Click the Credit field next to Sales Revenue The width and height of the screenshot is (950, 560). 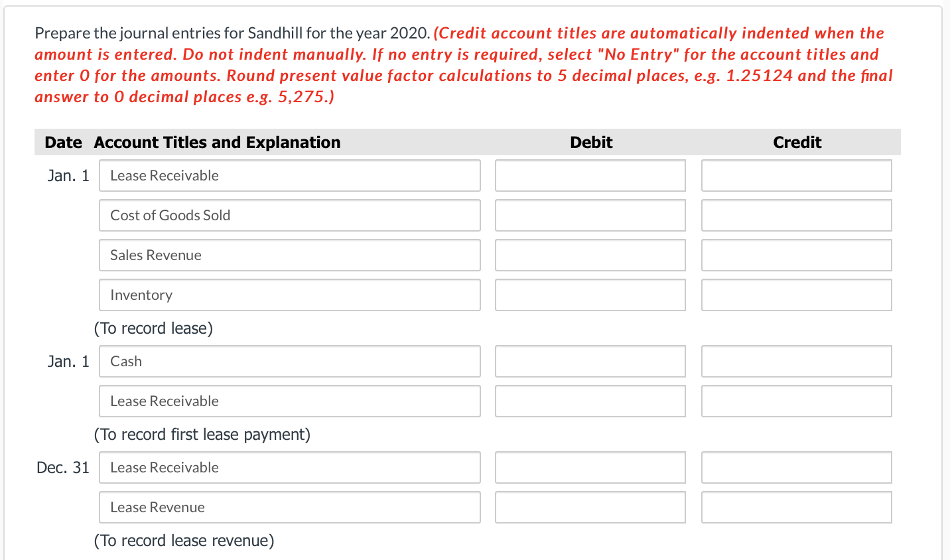(796, 255)
